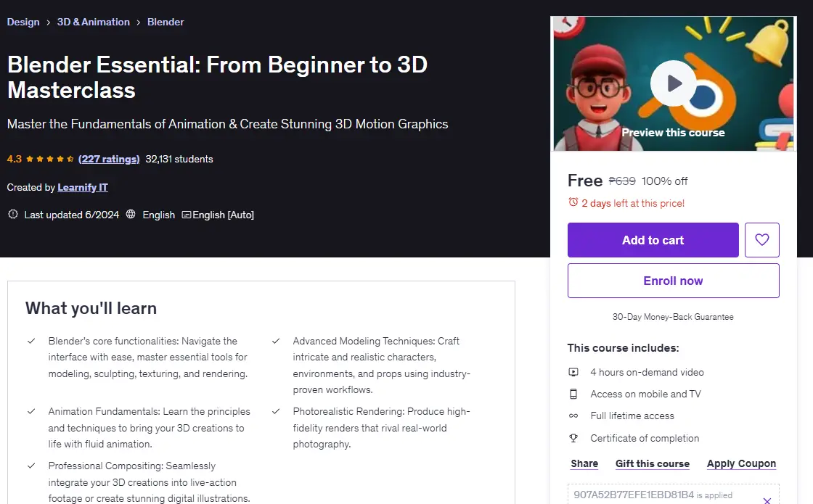Click the 4.3 rating number

14,159
